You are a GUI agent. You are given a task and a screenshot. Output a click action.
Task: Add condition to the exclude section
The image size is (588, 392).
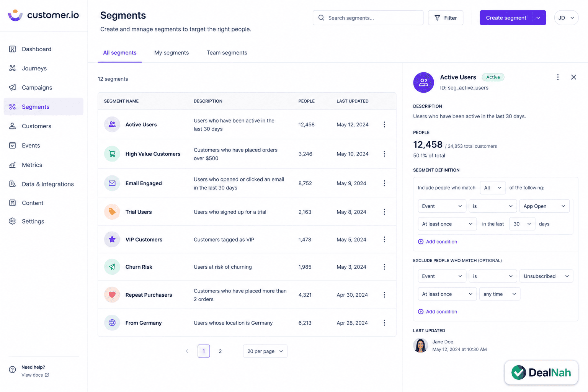438,312
